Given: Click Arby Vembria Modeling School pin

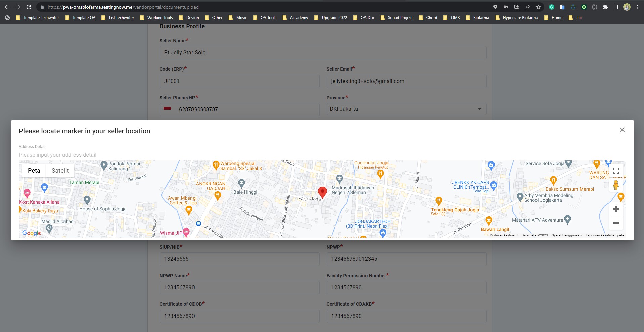Looking at the screenshot, I should coord(520,197).
